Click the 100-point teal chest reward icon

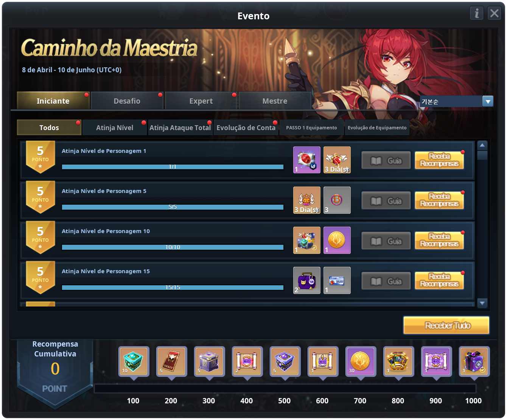click(133, 361)
